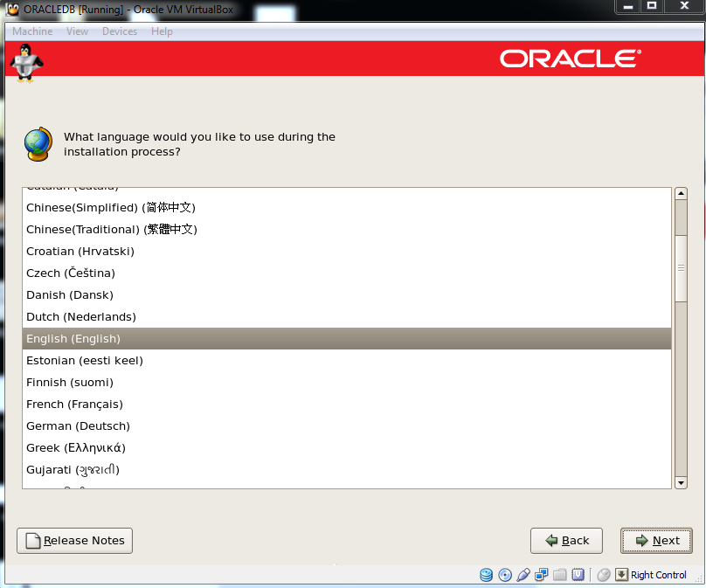Click the language list scroll up arrow

click(681, 194)
